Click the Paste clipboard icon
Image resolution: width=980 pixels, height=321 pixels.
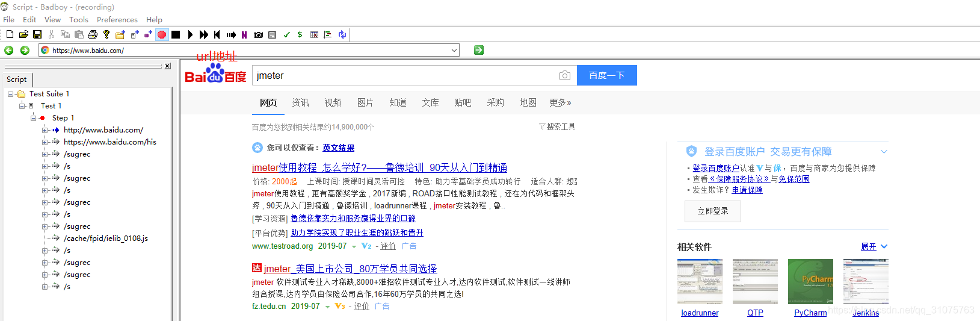click(x=79, y=34)
